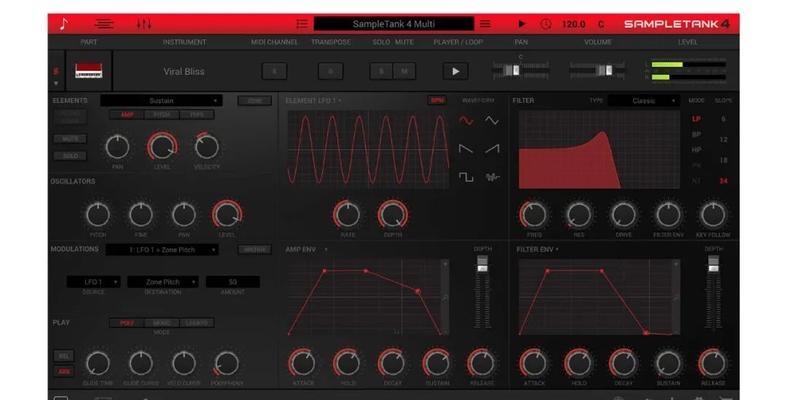The width and height of the screenshot is (787, 400).
Task: Select the triangle LFO waveform
Action: click(491, 121)
